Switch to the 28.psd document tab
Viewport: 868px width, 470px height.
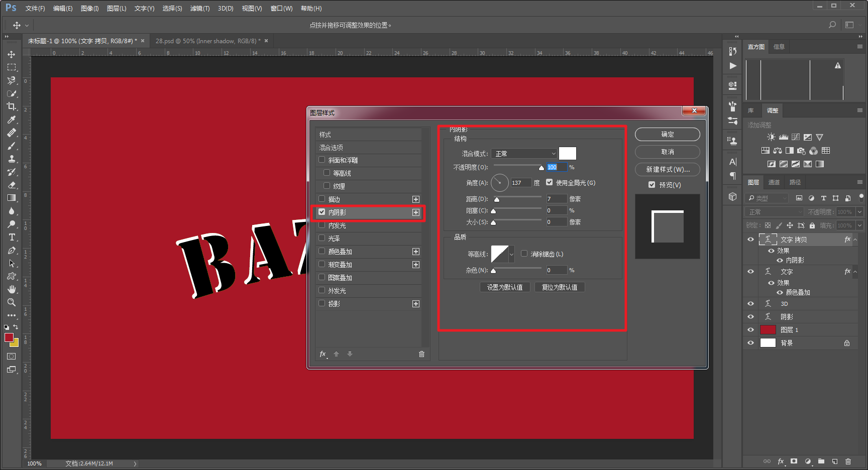click(208, 41)
